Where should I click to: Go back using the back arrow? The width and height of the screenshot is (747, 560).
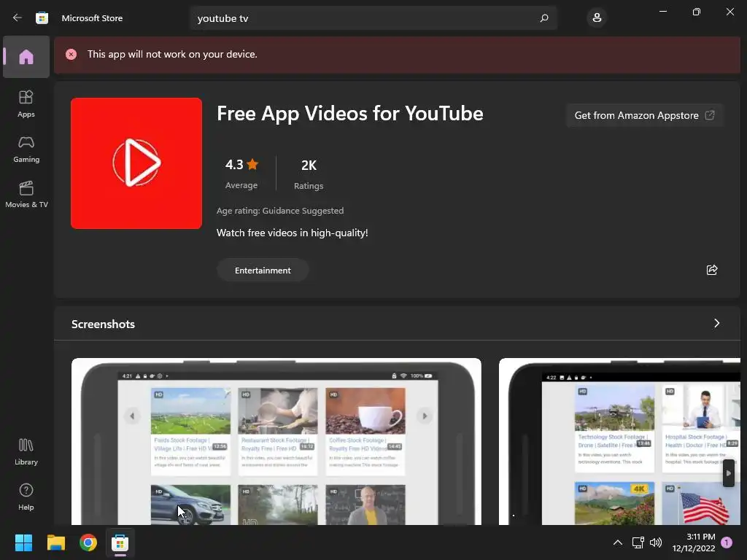coord(18,17)
